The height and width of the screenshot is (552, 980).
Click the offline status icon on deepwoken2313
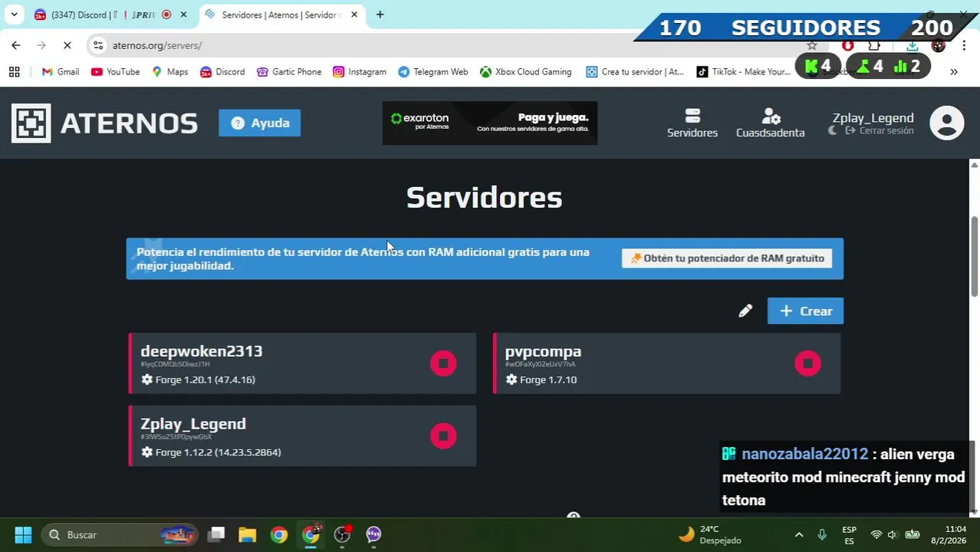[443, 363]
